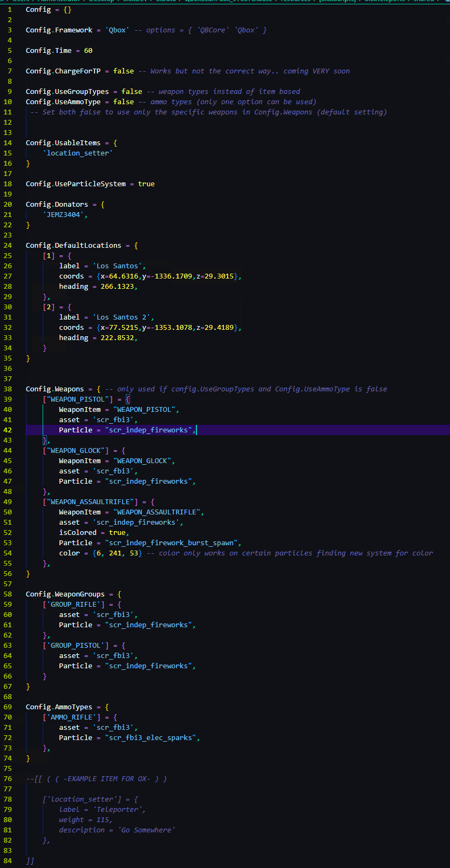Image resolution: width=450 pixels, height=868 pixels.
Task: Click the false value of Config.ChargeForTP
Action: (124, 71)
